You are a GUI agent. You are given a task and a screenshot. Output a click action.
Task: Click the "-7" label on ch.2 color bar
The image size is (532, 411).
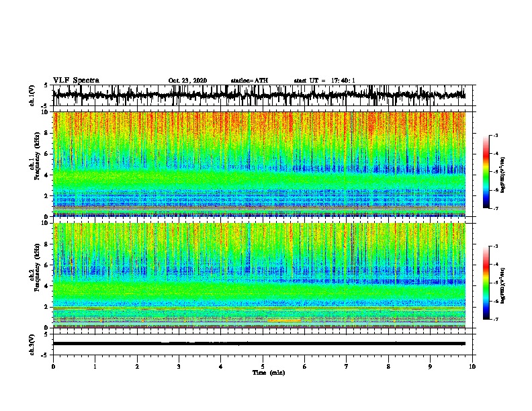tap(495, 320)
